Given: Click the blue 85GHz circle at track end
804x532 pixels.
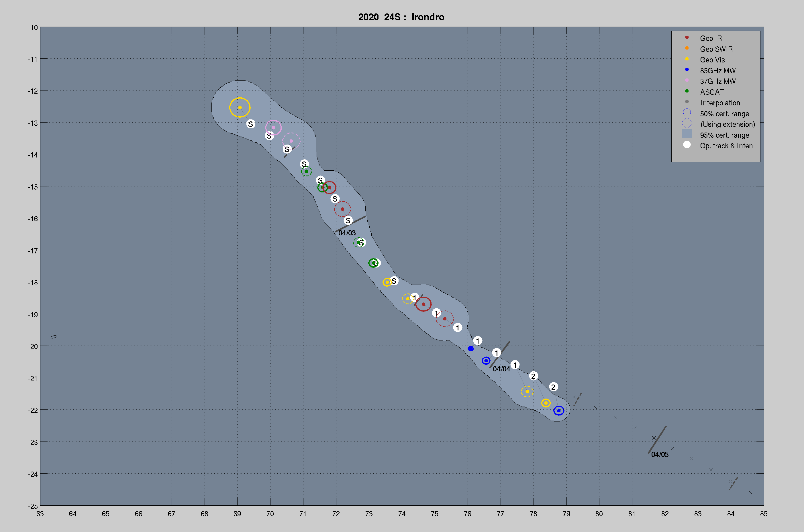Looking at the screenshot, I should (x=559, y=411).
